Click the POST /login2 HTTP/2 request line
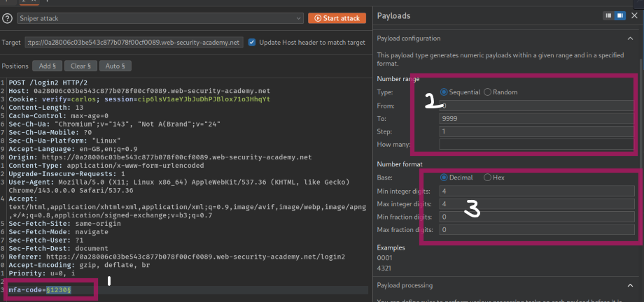The height and width of the screenshot is (302, 644). tap(48, 83)
